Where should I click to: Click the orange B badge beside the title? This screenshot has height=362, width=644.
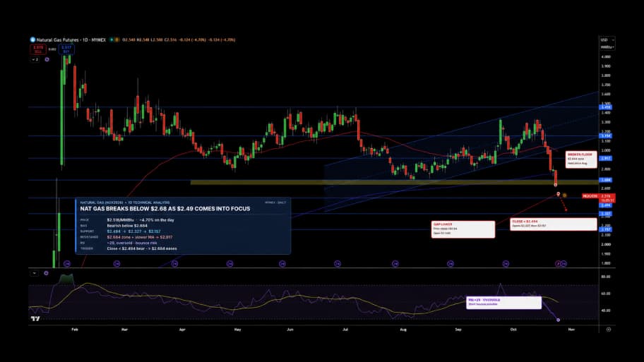pos(117,40)
